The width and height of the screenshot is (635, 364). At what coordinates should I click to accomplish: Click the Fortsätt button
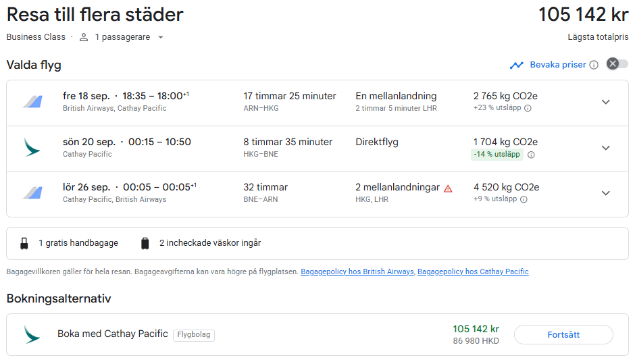click(563, 335)
